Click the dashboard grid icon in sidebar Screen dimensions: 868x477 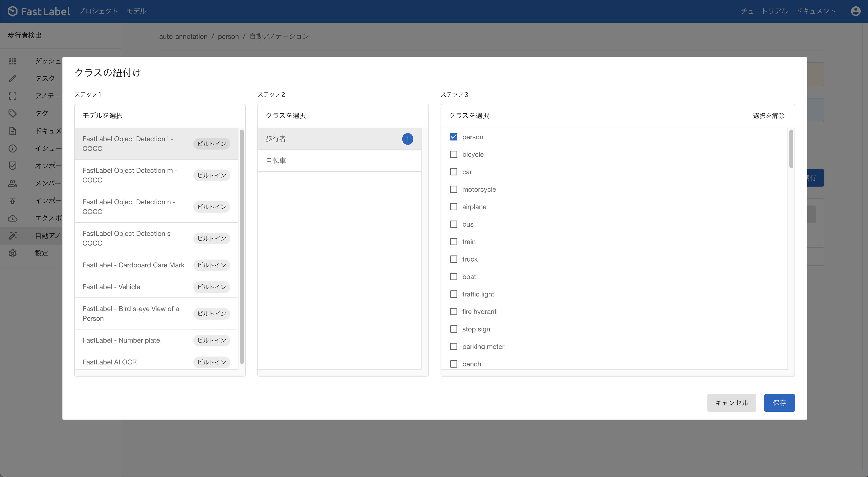12,61
